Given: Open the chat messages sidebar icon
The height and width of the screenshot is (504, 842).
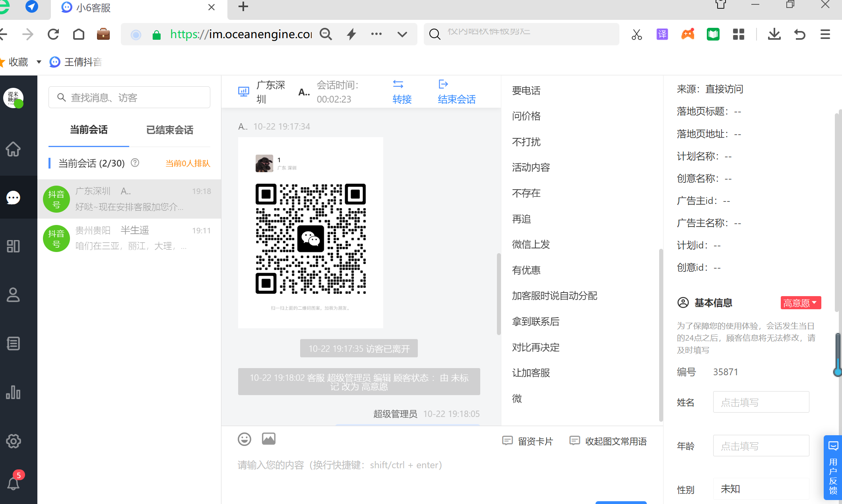Looking at the screenshot, I should (x=13, y=198).
